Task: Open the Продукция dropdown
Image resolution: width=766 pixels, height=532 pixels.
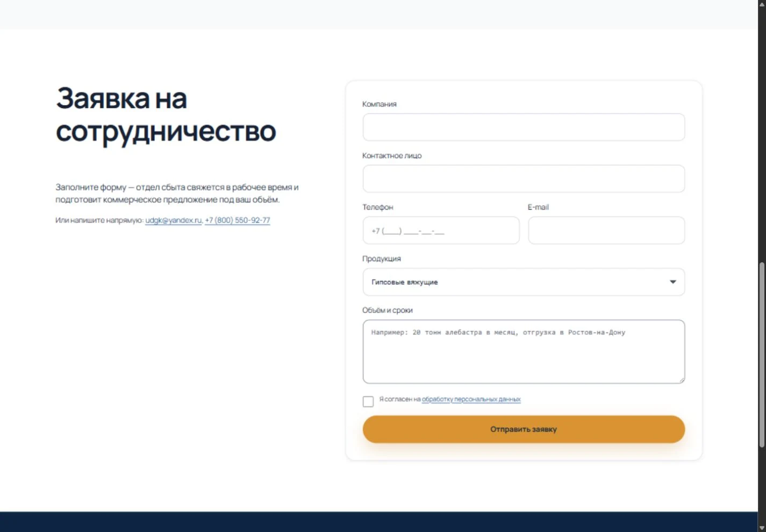Action: [x=524, y=282]
